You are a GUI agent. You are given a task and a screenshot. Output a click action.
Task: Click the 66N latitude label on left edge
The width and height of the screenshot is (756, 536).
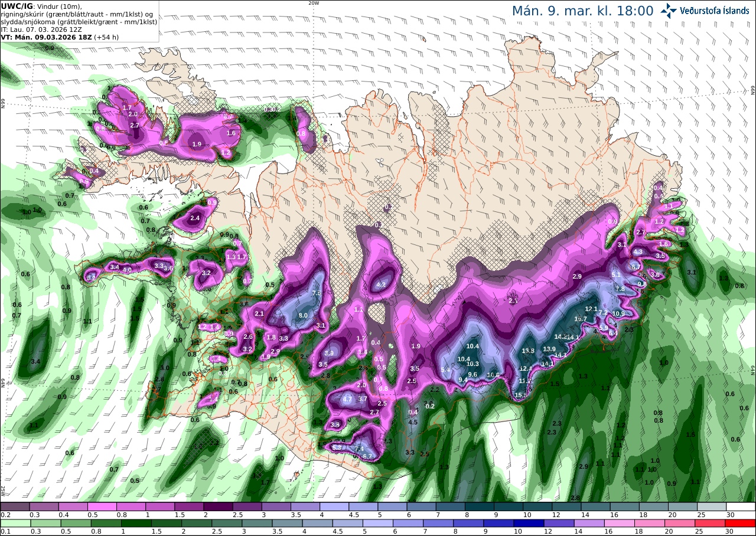pyautogui.click(x=3, y=104)
